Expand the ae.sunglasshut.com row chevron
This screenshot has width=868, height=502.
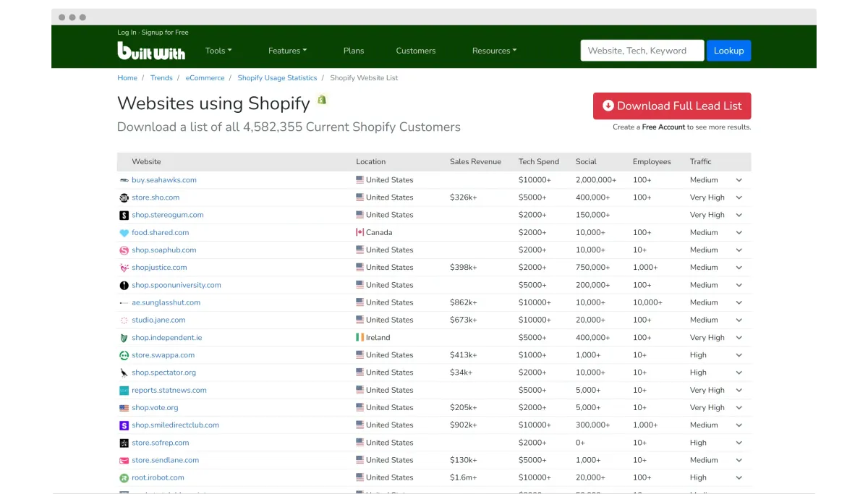point(739,302)
